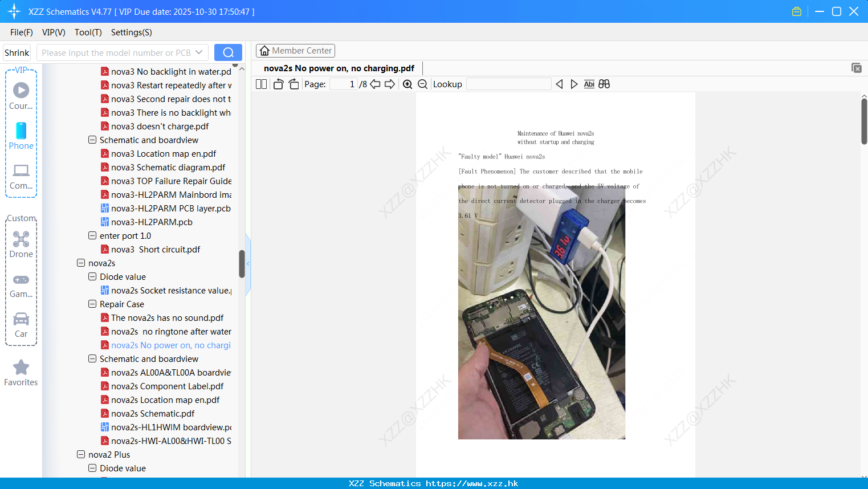Select the Computer category
This screenshot has height=489, width=868.
point(21,176)
